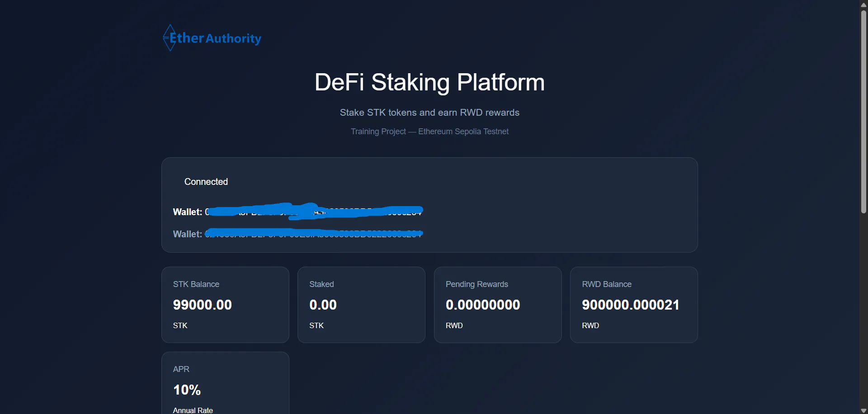Select the Staked card
868x414 pixels.
pos(361,305)
